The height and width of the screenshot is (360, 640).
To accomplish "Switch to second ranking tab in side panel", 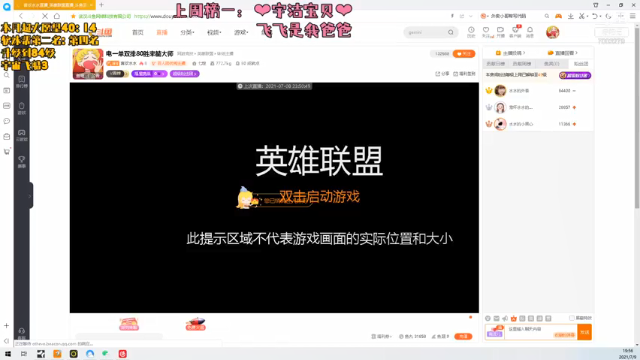I will coord(522,64).
